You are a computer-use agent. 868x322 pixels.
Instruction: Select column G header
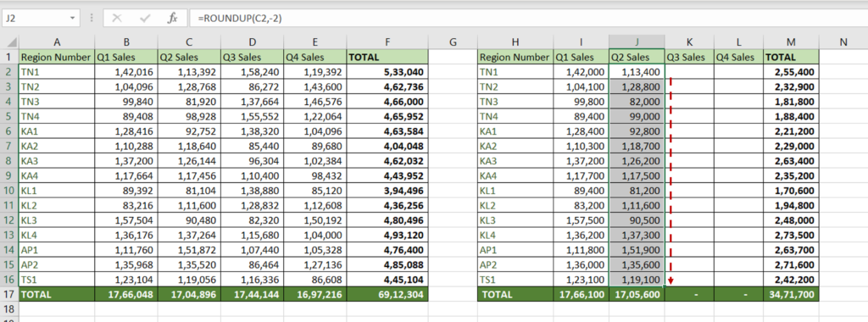[x=453, y=42]
